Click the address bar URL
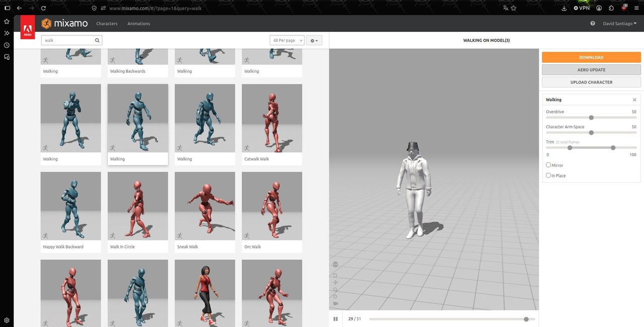The height and width of the screenshot is (327, 644). [155, 9]
